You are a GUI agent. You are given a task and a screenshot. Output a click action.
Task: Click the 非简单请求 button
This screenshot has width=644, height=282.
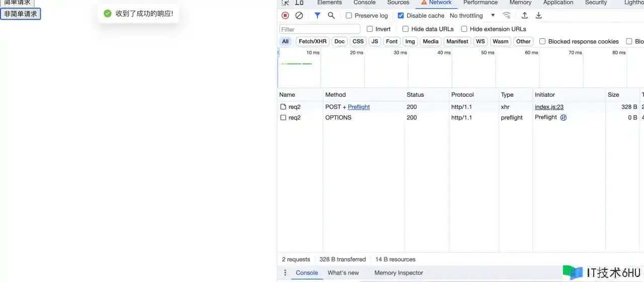point(21,14)
